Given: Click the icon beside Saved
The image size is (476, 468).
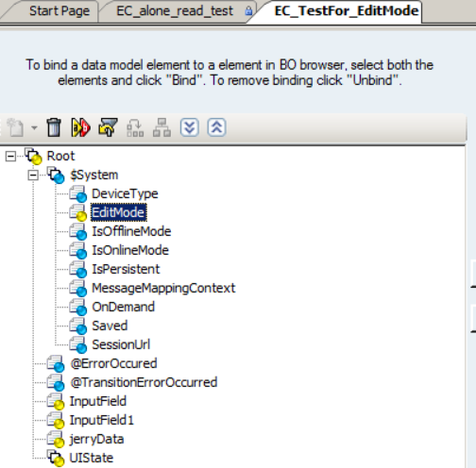Looking at the screenshot, I should tap(77, 326).
